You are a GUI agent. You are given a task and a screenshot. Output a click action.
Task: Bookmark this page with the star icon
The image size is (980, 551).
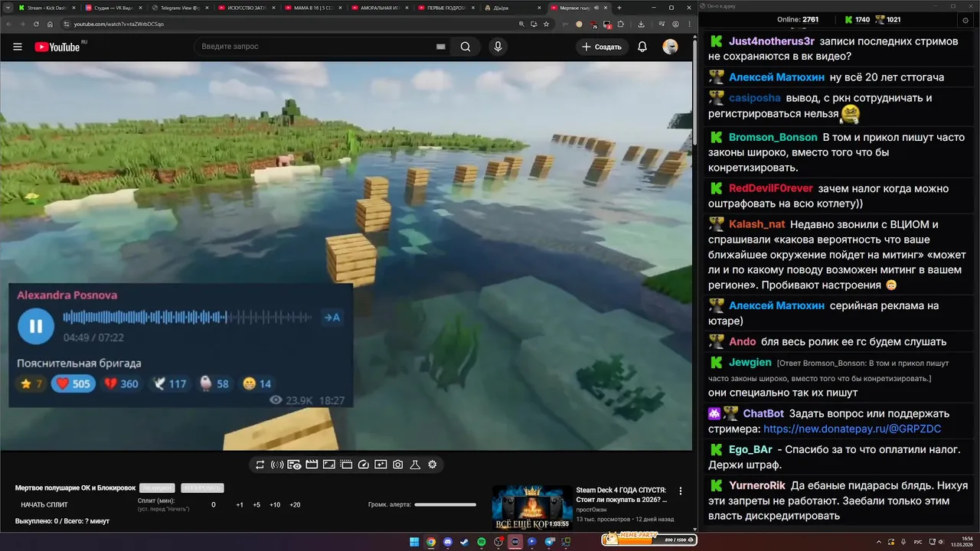coord(546,24)
